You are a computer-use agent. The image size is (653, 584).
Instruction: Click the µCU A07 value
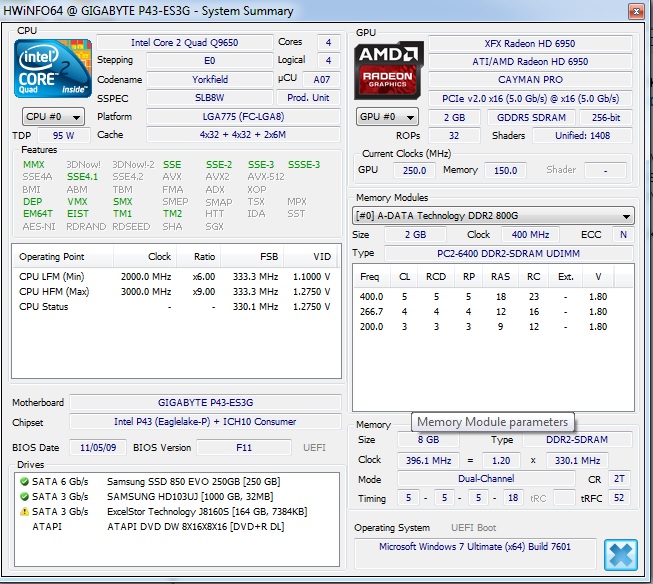click(x=321, y=79)
